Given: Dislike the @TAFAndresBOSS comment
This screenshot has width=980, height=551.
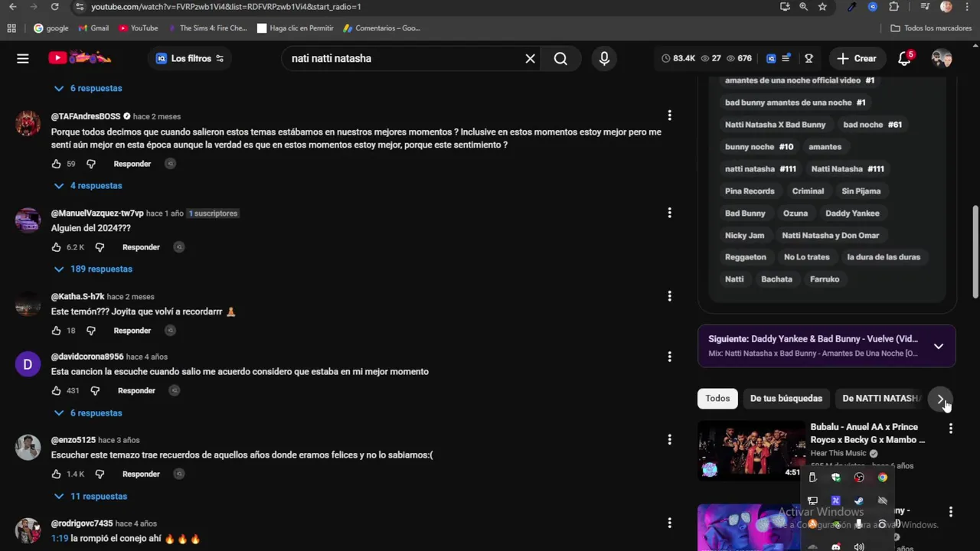Looking at the screenshot, I should (91, 164).
